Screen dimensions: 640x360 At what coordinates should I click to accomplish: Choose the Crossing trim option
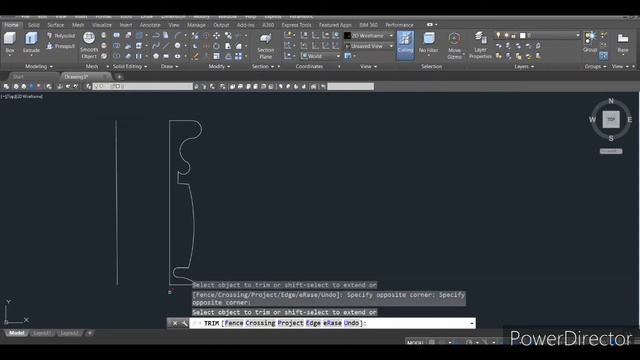(x=260, y=323)
